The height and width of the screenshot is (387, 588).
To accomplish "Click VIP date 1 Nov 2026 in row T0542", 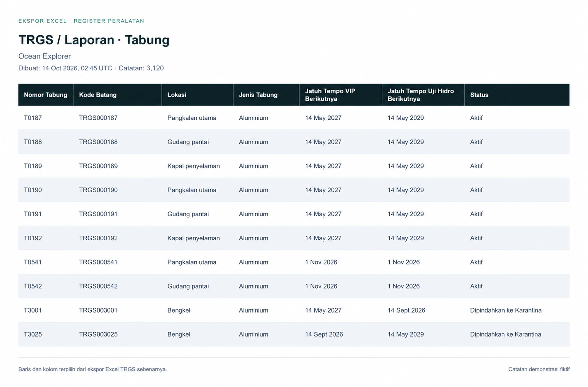I will (x=321, y=286).
